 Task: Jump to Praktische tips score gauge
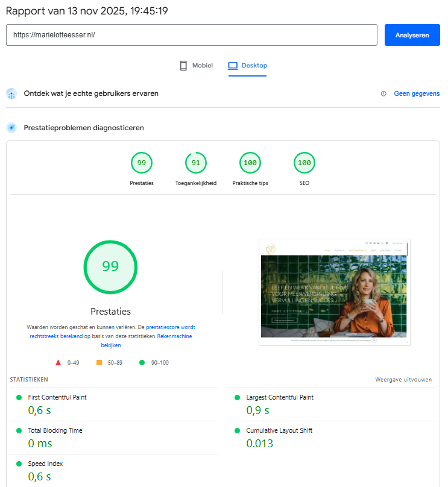pyautogui.click(x=250, y=163)
